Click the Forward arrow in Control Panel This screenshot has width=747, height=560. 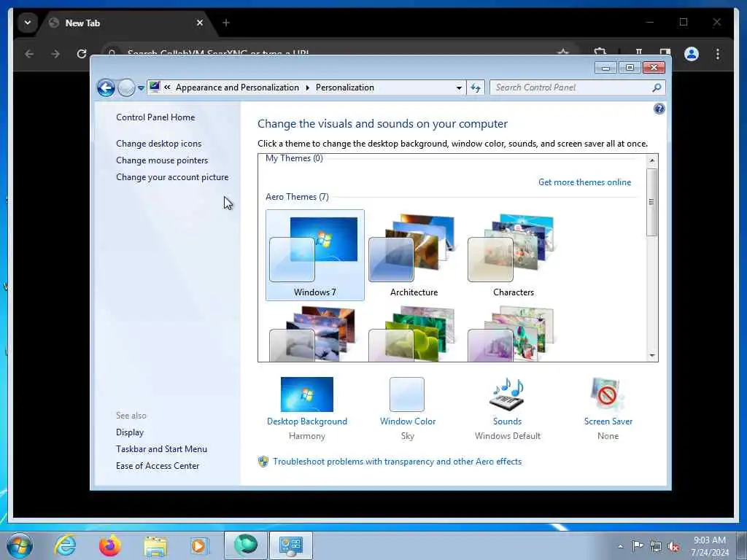126,87
